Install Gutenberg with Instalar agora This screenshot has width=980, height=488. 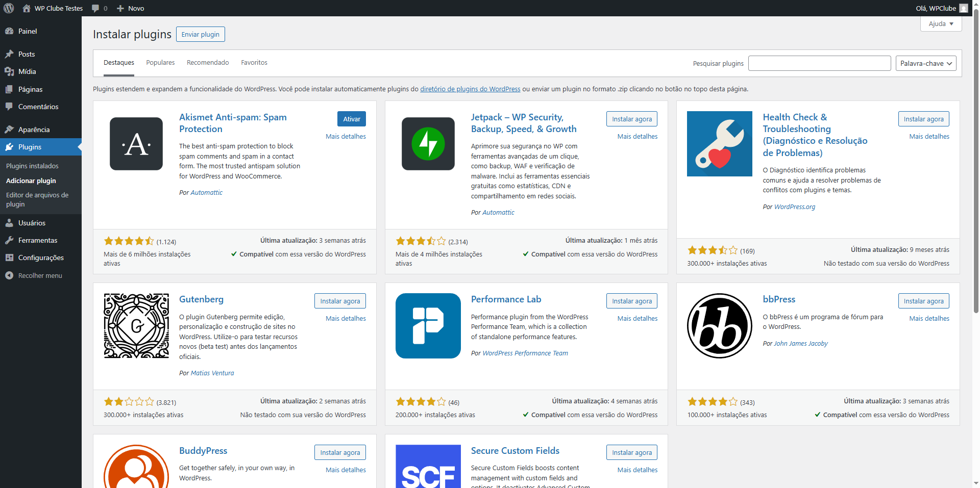tap(340, 301)
